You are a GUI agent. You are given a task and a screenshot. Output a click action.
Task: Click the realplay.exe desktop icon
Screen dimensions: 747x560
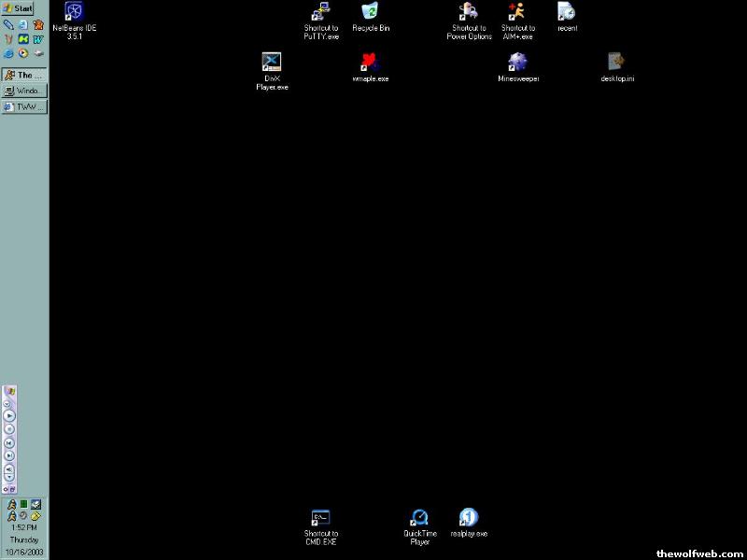[469, 518]
